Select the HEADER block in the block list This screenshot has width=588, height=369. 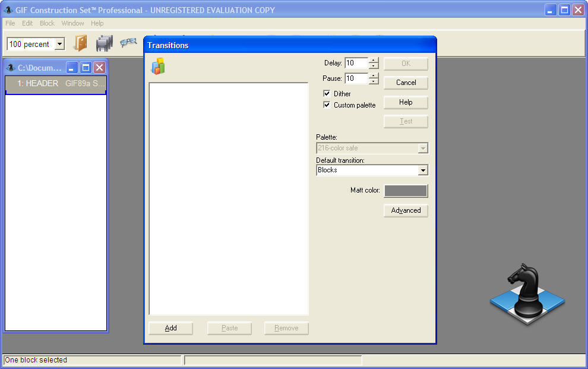point(55,83)
